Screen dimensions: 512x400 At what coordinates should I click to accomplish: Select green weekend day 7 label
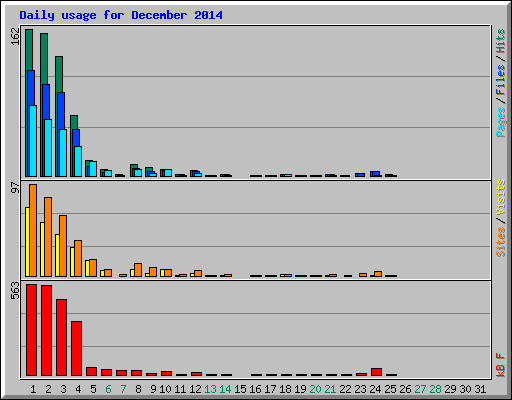click(x=123, y=389)
